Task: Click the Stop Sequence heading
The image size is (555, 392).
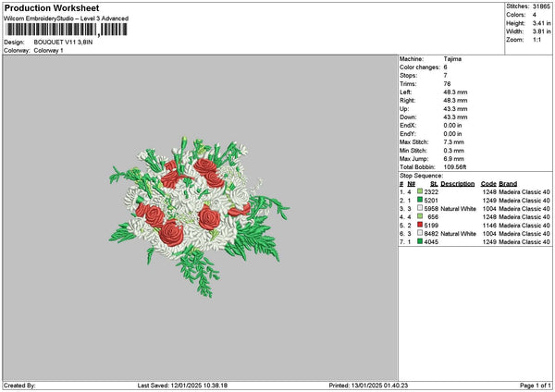Action: [x=419, y=174]
